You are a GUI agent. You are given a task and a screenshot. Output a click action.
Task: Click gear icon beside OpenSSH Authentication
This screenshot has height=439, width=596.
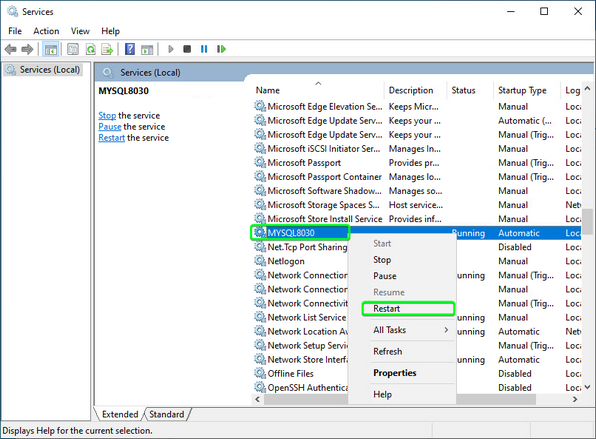pos(260,388)
